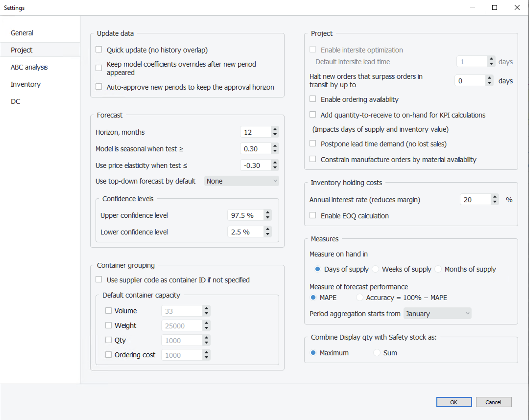Click into Horizon months value field
This screenshot has height=420, width=529.
255,132
